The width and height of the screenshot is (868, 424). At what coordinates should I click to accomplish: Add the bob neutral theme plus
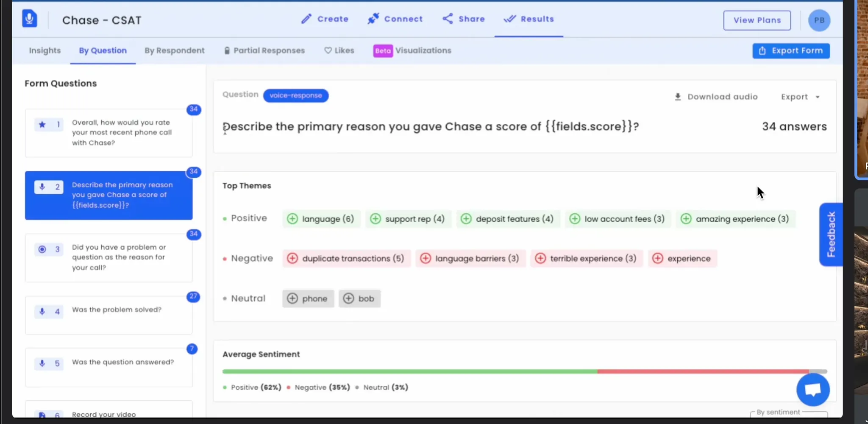(348, 298)
